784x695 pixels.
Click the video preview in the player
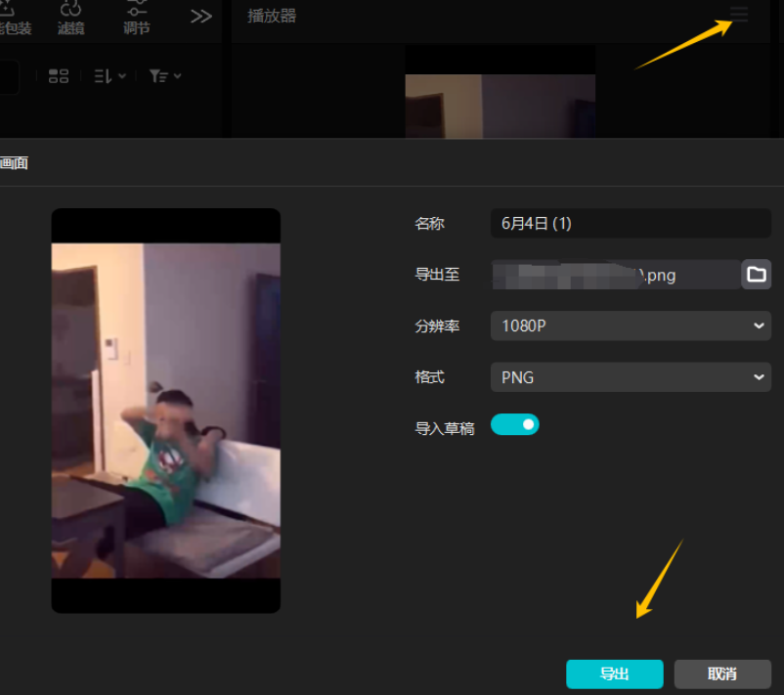pos(500,106)
